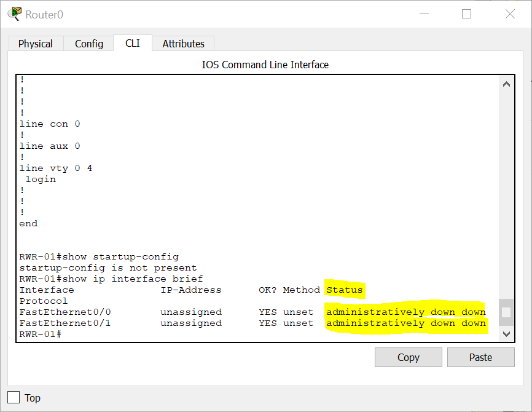Open the Config tab
532x412 pixels.
[x=88, y=44]
